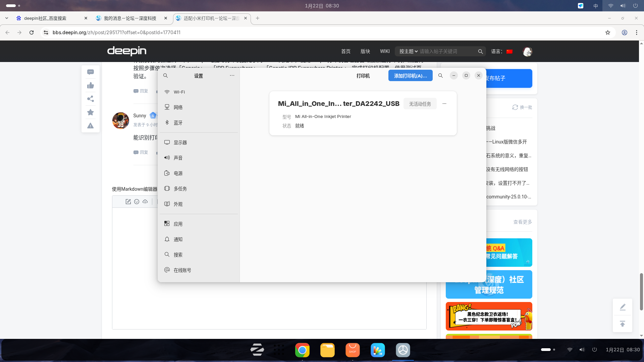Switch to 我的消息 browser tab
The height and width of the screenshot is (362, 644).
click(x=130, y=18)
